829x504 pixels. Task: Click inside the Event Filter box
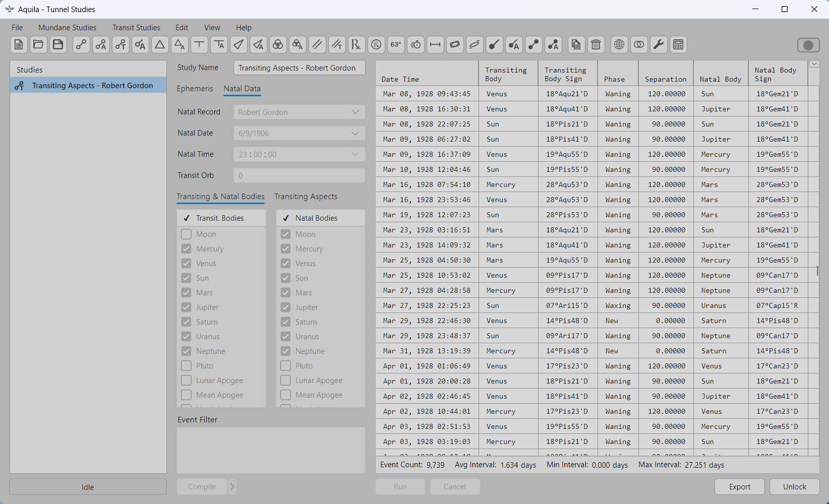[x=271, y=450]
